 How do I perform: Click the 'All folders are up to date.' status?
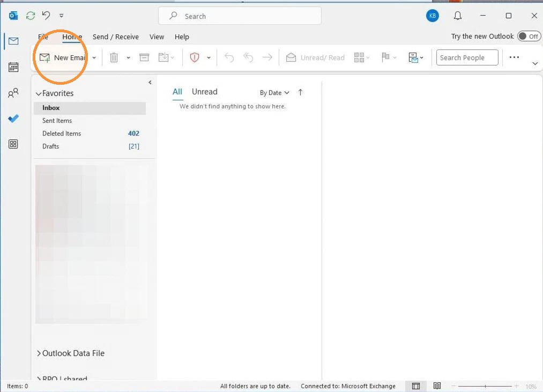(x=255, y=386)
